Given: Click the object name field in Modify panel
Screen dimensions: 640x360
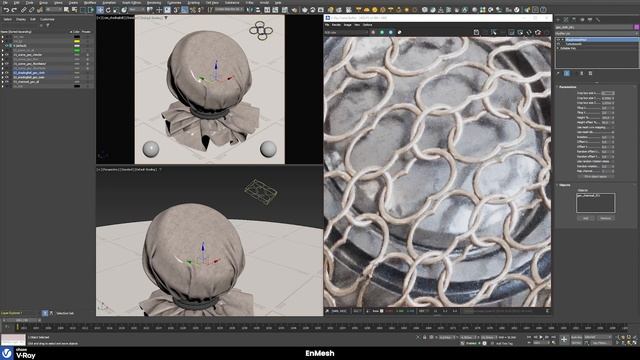Looking at the screenshot, I should pos(594,27).
